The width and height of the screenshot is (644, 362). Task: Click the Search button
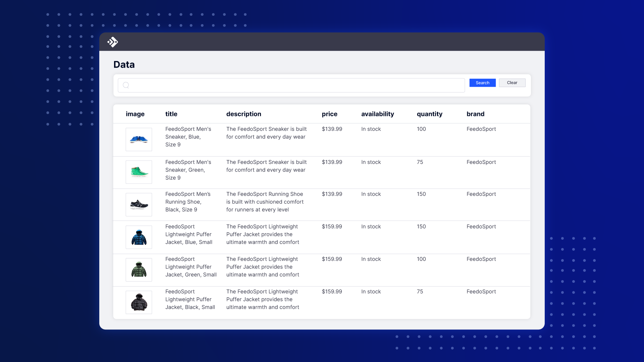coord(482,83)
